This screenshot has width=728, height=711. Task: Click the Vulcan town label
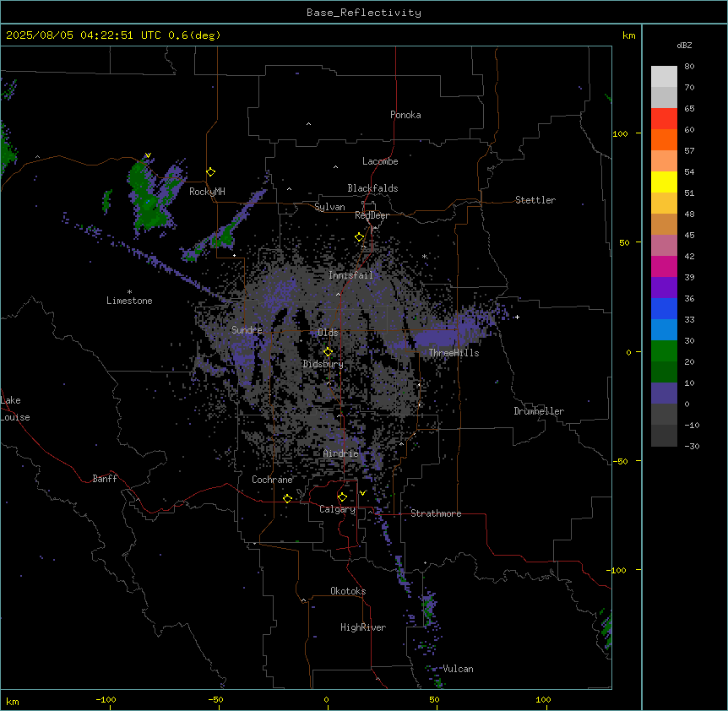pos(459,669)
